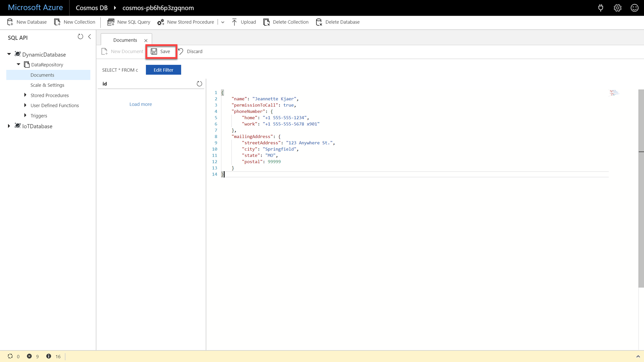Click the Edit Filter button
Screen dimensions: 644x362
[163, 70]
